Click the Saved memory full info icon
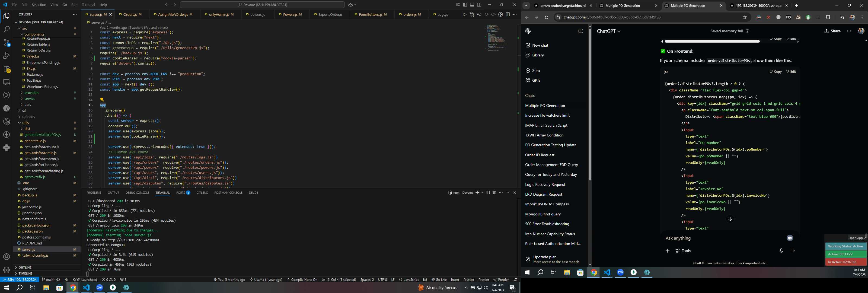The width and height of the screenshot is (868, 293). coord(747,31)
